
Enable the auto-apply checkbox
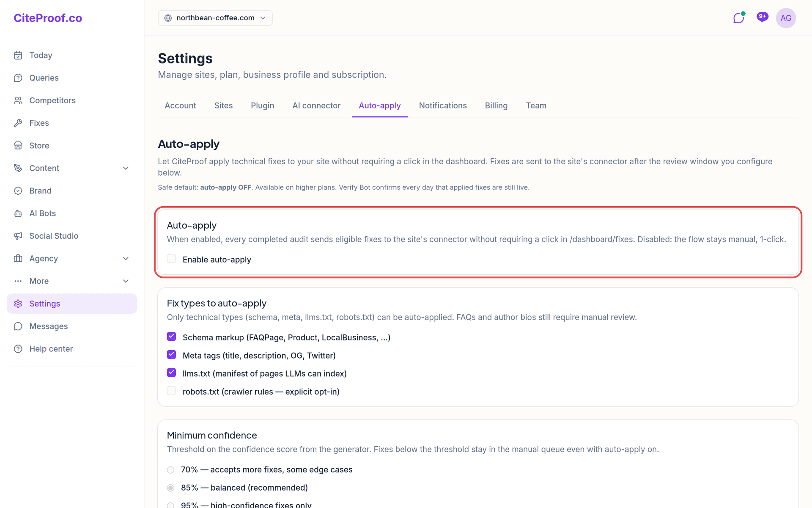[171, 259]
